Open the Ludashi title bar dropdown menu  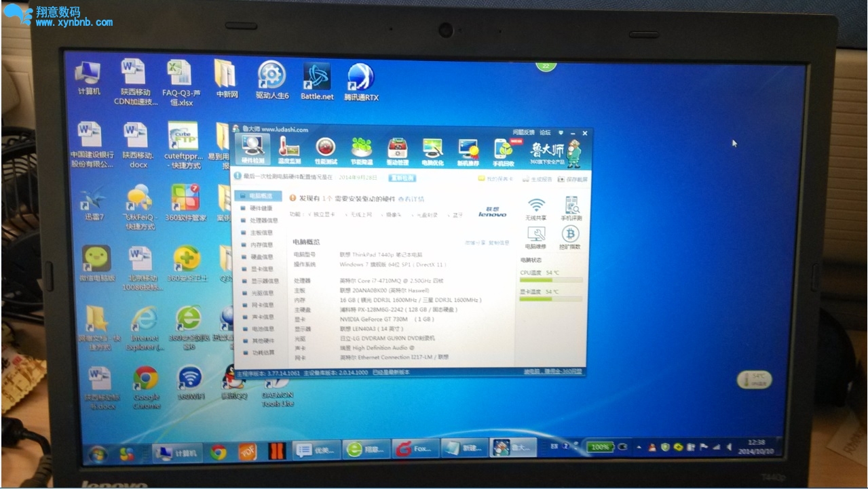point(561,132)
